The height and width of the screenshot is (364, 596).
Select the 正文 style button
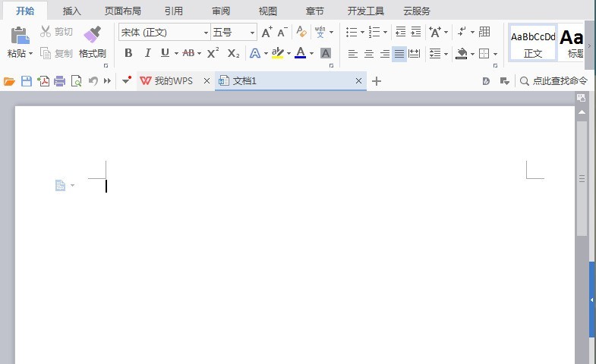coord(533,42)
